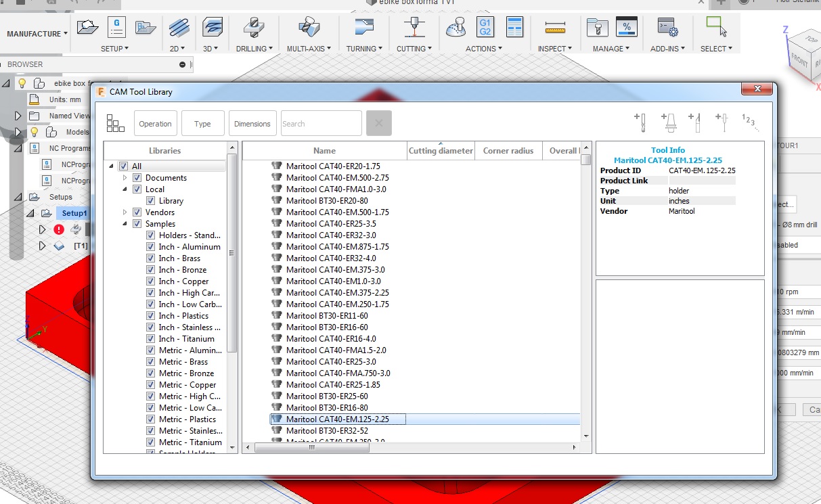
Task: Open the TURNING menu
Action: [364, 49]
